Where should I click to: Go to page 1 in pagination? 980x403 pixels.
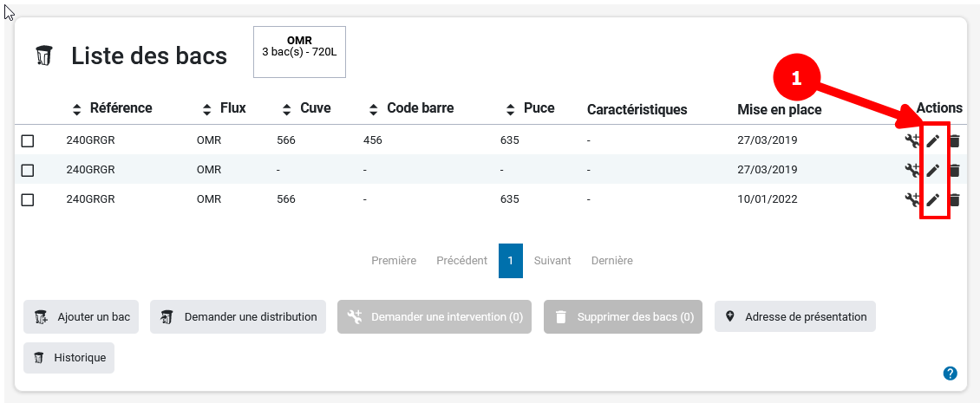pyautogui.click(x=510, y=261)
